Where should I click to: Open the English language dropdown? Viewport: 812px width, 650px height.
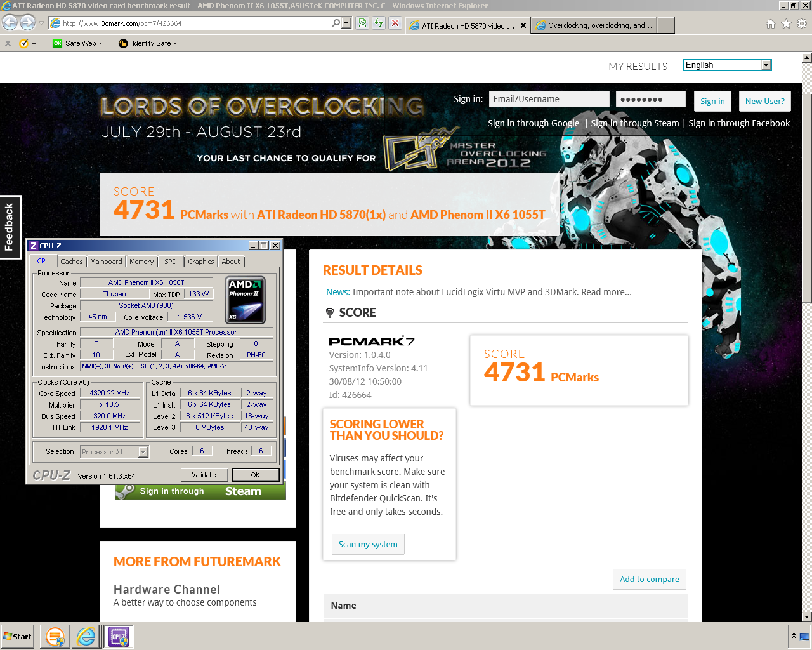pyautogui.click(x=727, y=65)
